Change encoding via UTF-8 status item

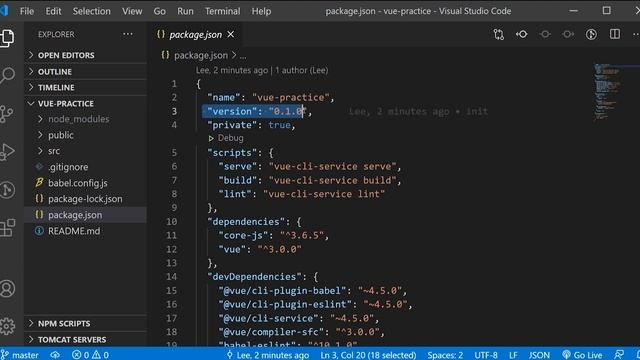486,355
